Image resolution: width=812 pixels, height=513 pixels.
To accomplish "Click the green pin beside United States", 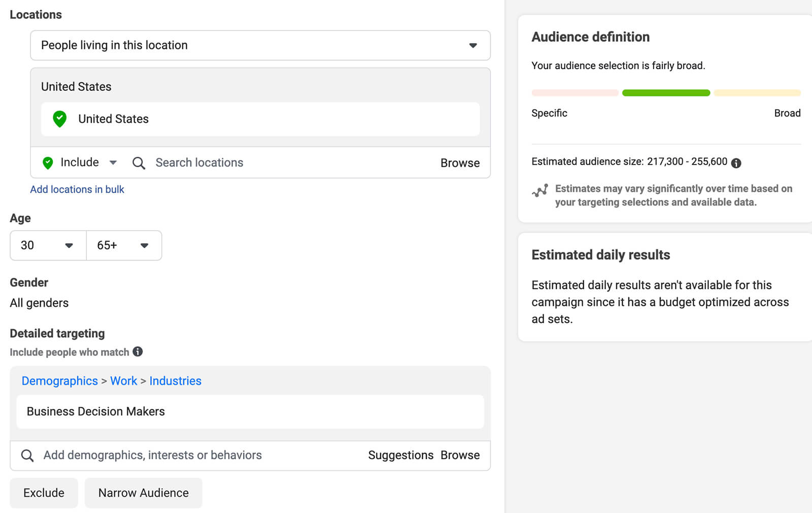I will tap(59, 119).
